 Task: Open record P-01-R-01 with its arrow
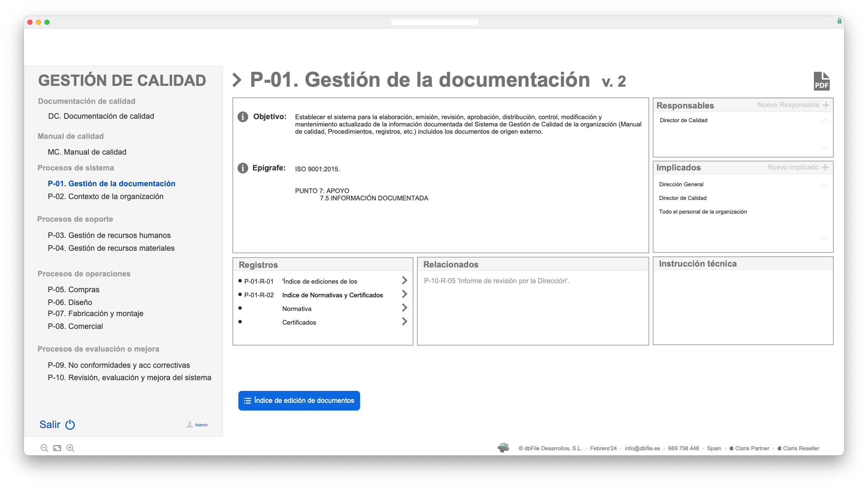tap(405, 280)
